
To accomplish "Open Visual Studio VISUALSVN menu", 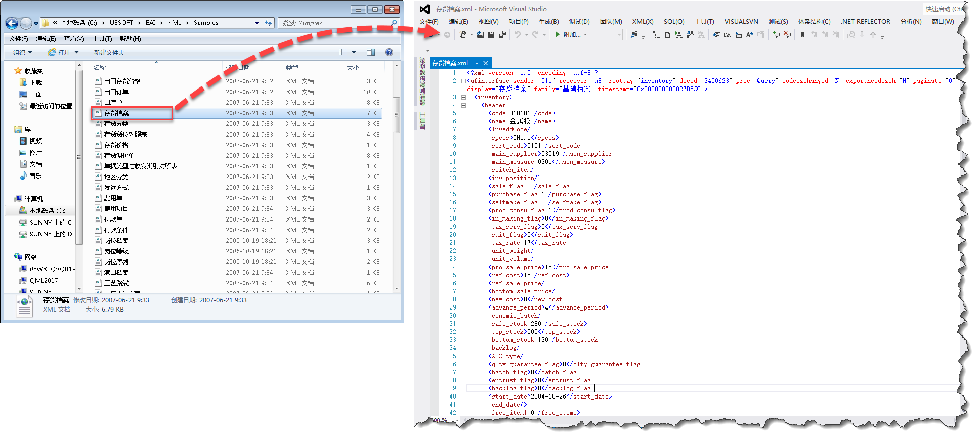I will (741, 21).
